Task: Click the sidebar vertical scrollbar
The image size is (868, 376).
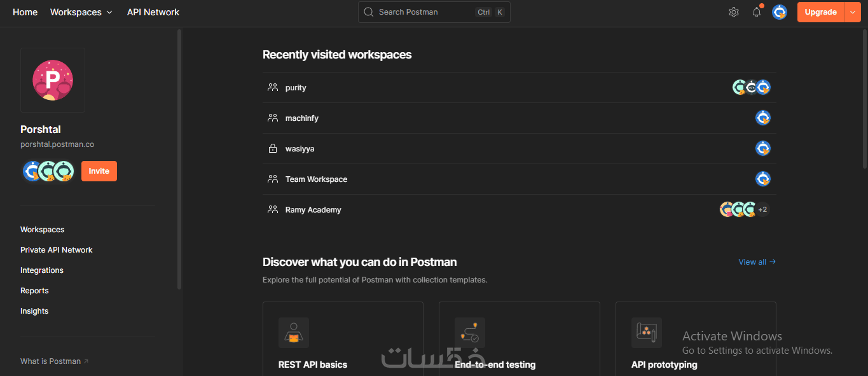Action: pyautogui.click(x=179, y=159)
